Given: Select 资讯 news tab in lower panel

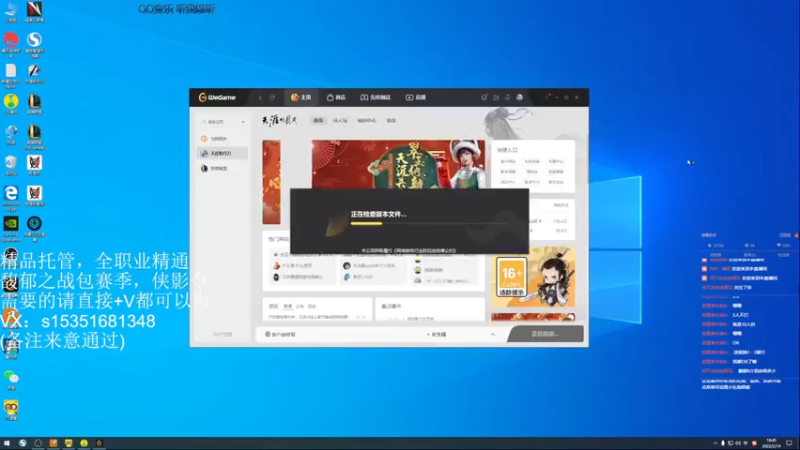Looking at the screenshot, I should pyautogui.click(x=273, y=306).
